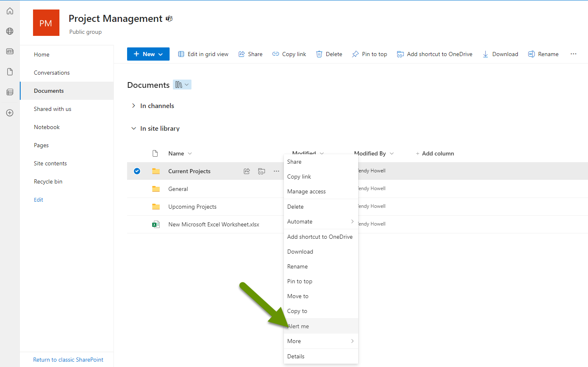Click the copy-link folder icon beside Current Projects
The image size is (588, 367).
coord(261,171)
